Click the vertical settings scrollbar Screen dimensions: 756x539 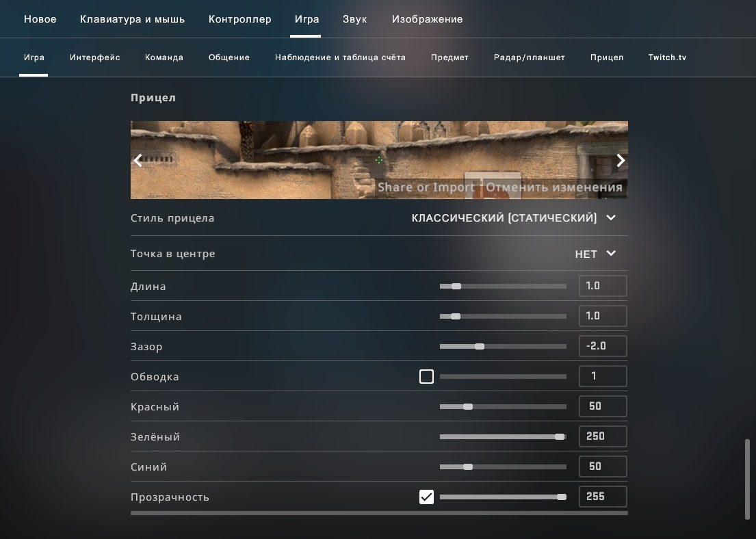point(747,479)
